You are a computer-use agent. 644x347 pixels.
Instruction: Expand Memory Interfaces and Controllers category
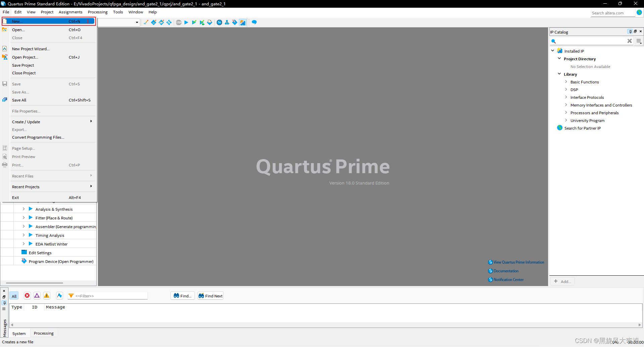pos(566,105)
